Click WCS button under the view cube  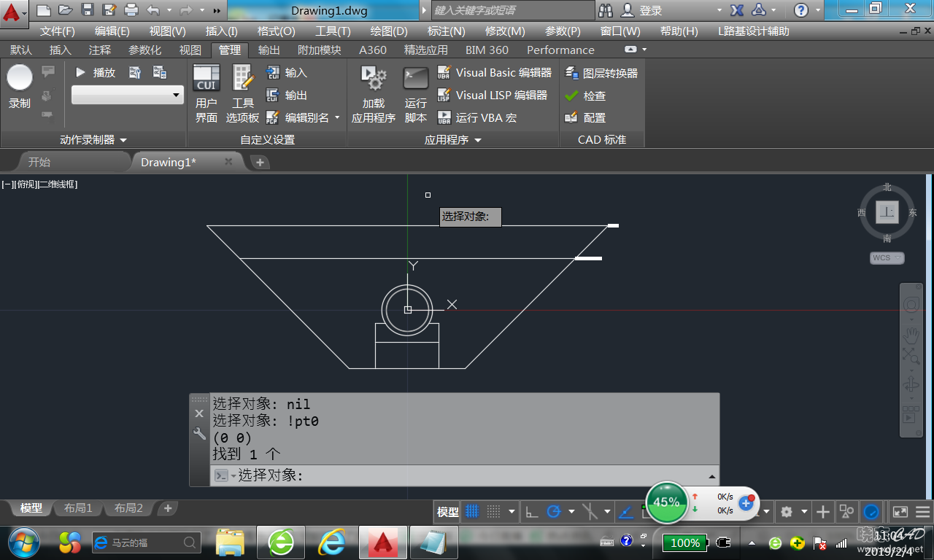(887, 258)
